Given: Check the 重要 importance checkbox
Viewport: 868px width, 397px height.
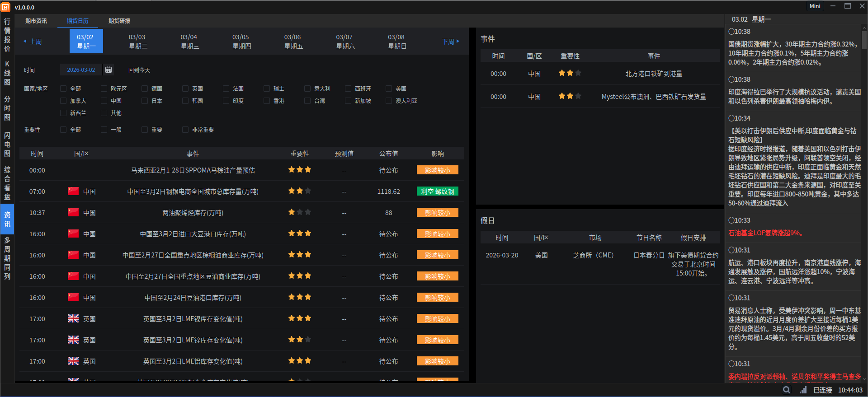Looking at the screenshot, I should pos(145,130).
